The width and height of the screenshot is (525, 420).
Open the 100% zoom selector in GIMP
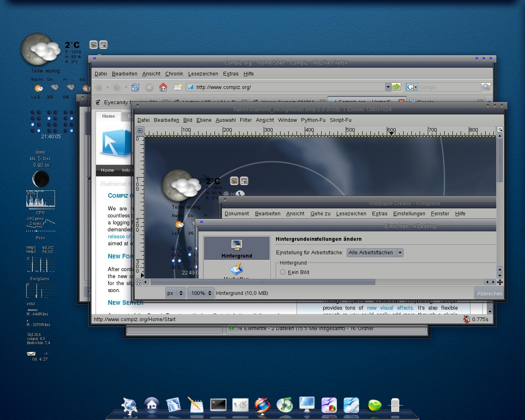coord(201,293)
